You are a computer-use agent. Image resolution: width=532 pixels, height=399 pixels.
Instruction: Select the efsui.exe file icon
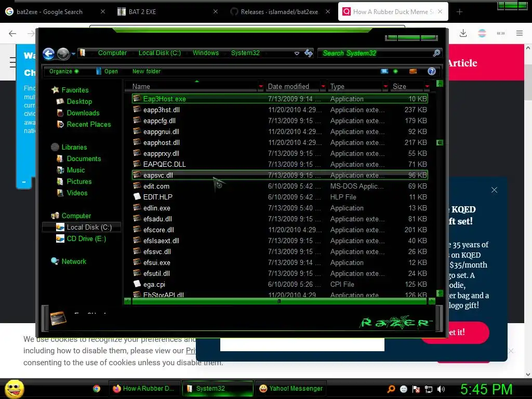click(x=137, y=262)
